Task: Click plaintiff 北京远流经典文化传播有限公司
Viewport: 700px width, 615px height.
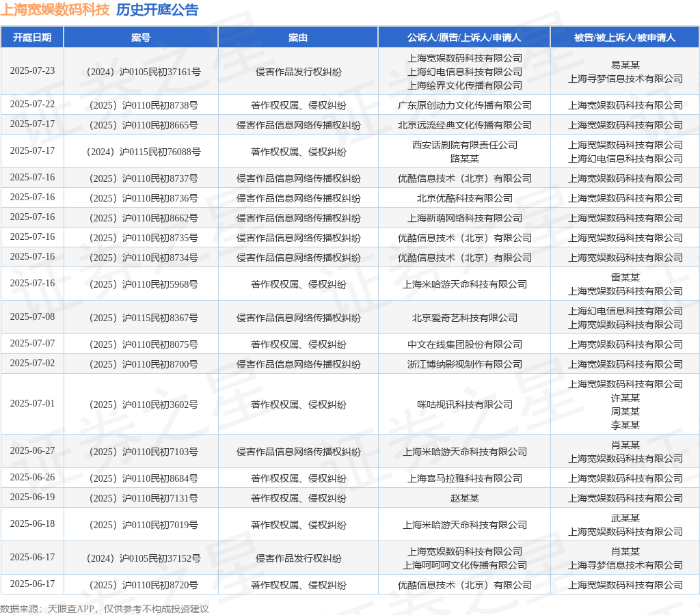Action: pyautogui.click(x=465, y=125)
